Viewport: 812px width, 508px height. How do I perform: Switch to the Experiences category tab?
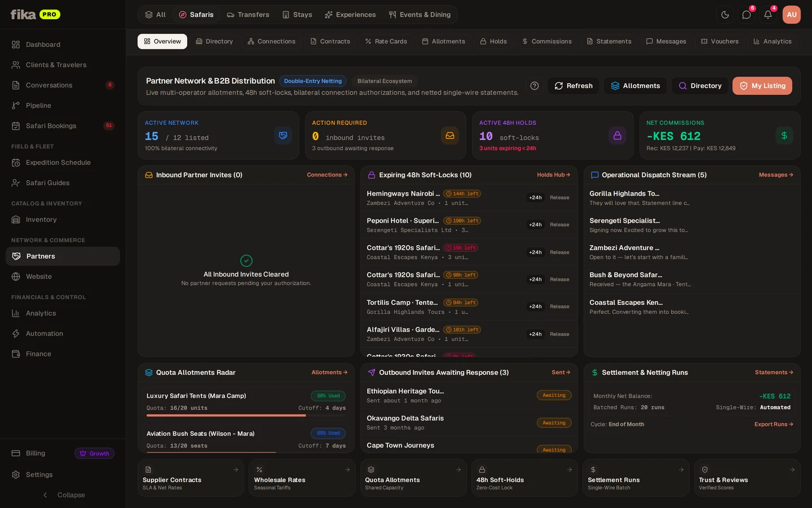click(350, 15)
